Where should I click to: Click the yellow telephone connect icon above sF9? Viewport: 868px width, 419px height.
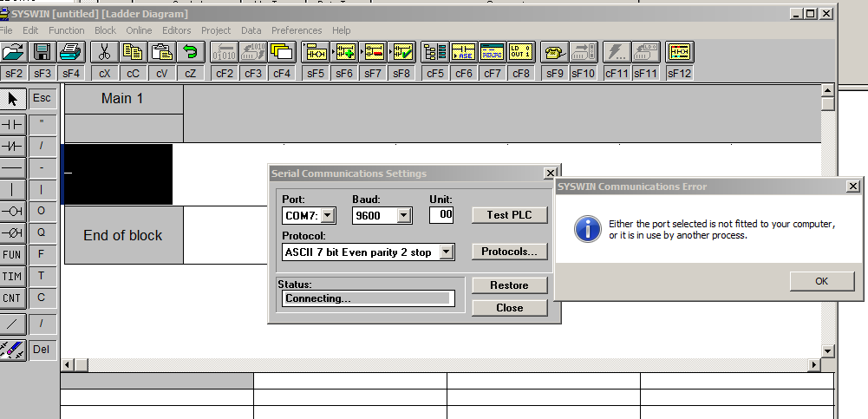point(555,52)
